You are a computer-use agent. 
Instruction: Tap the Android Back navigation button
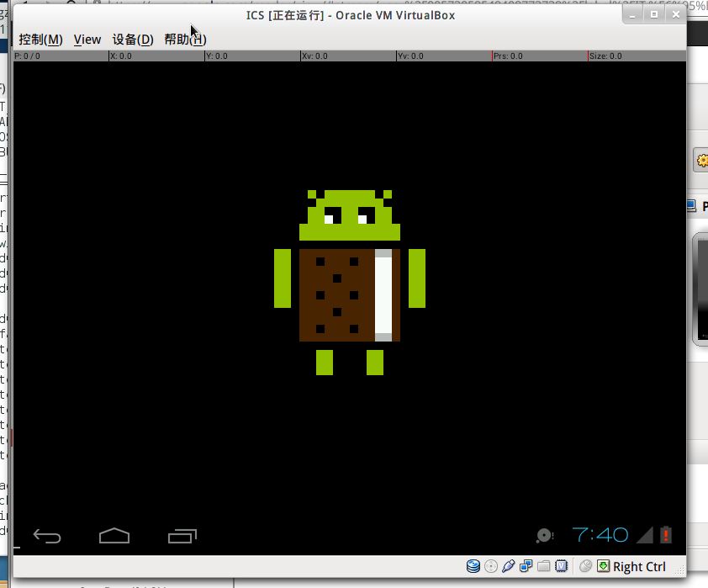coord(47,536)
